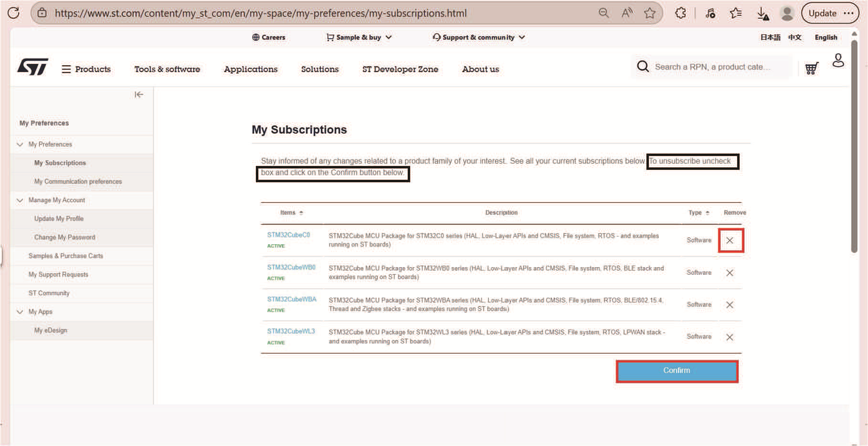The width and height of the screenshot is (868, 446).
Task: Open ST Community in the sidebar
Action: [49, 293]
